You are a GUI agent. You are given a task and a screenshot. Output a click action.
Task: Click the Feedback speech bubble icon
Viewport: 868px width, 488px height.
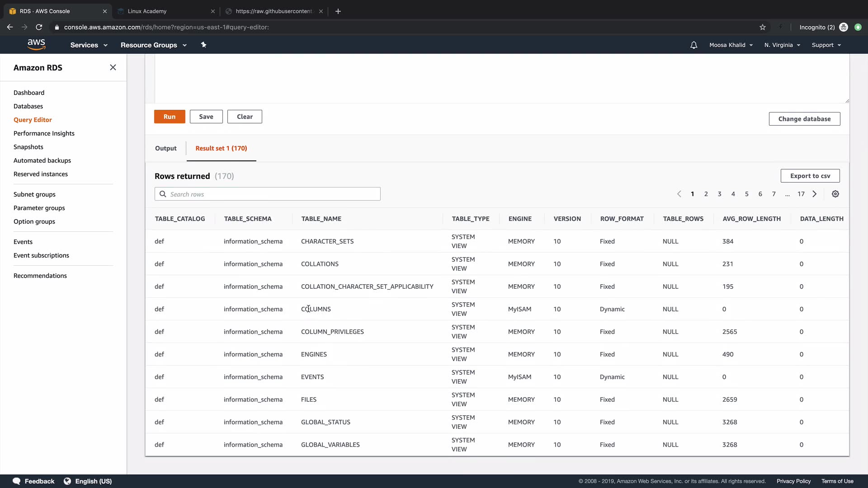pyautogui.click(x=17, y=481)
